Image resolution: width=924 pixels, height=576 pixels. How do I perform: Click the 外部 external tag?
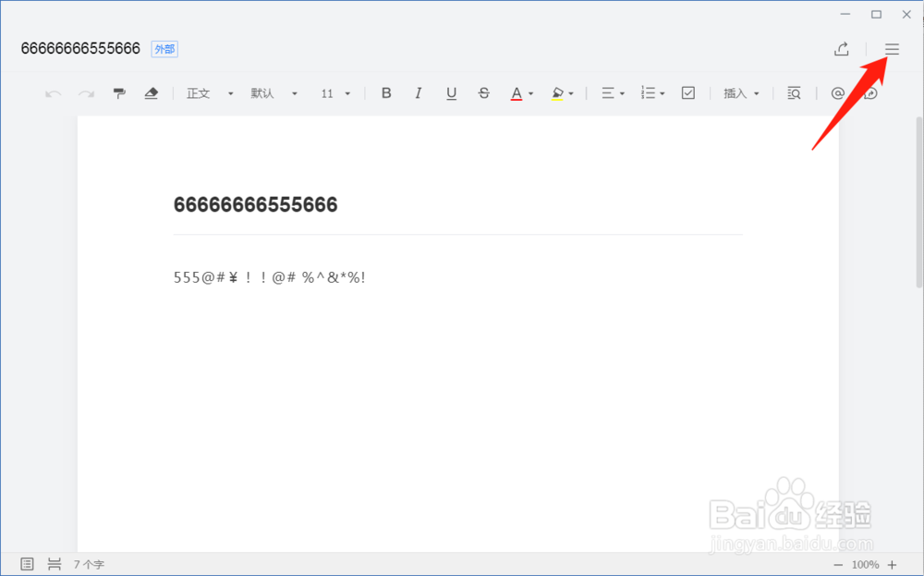click(x=164, y=49)
